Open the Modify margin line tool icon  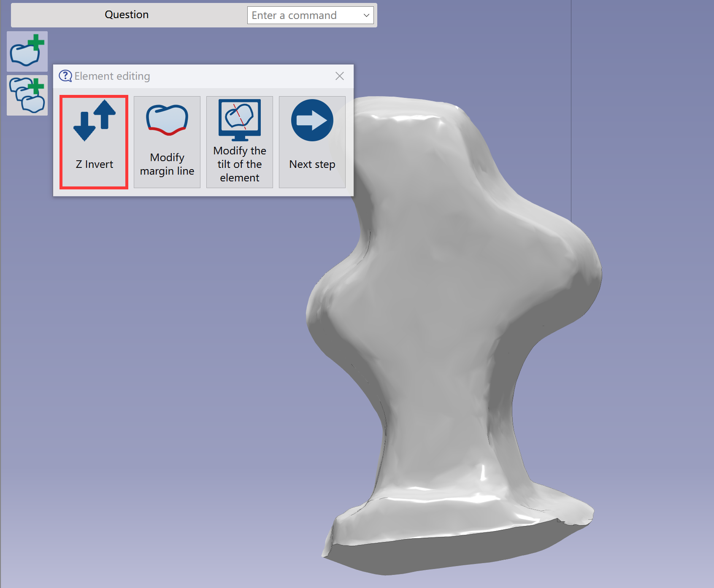tap(167, 120)
